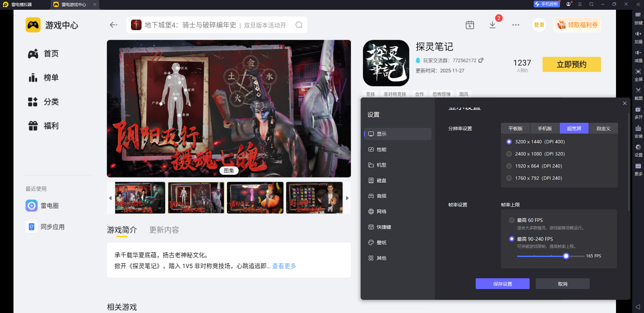Open the 手机控制 phone control button
Screen dimensions: 644x313
(x=547, y=4)
